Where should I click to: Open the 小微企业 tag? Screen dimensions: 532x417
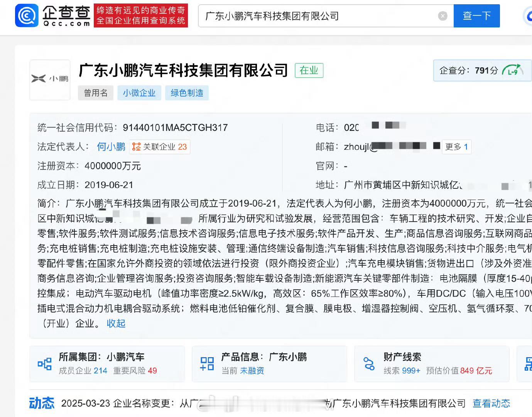tap(139, 93)
